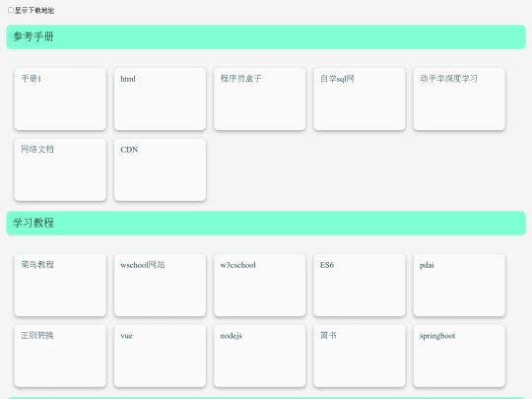Click the 学习教程 section header

point(266,223)
